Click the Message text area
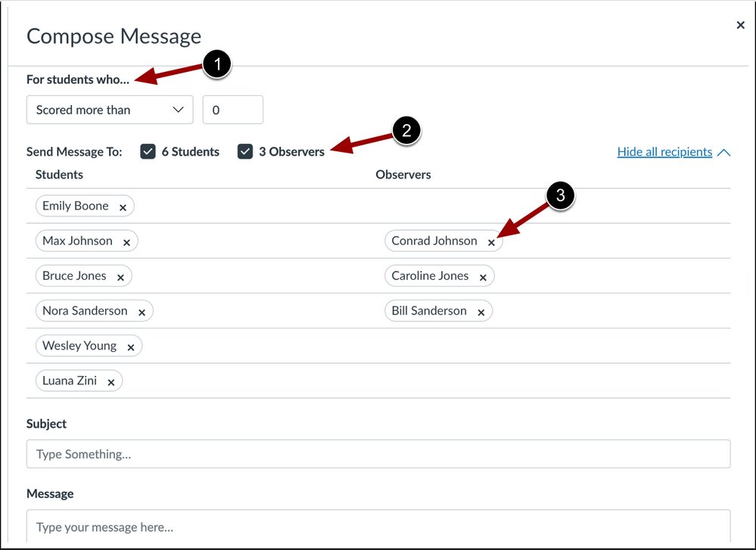This screenshot has width=756, height=550. (378, 527)
